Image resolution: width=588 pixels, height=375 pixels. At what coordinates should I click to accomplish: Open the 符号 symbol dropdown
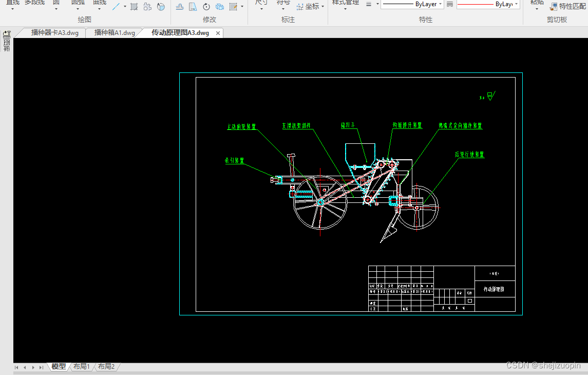(x=283, y=9)
